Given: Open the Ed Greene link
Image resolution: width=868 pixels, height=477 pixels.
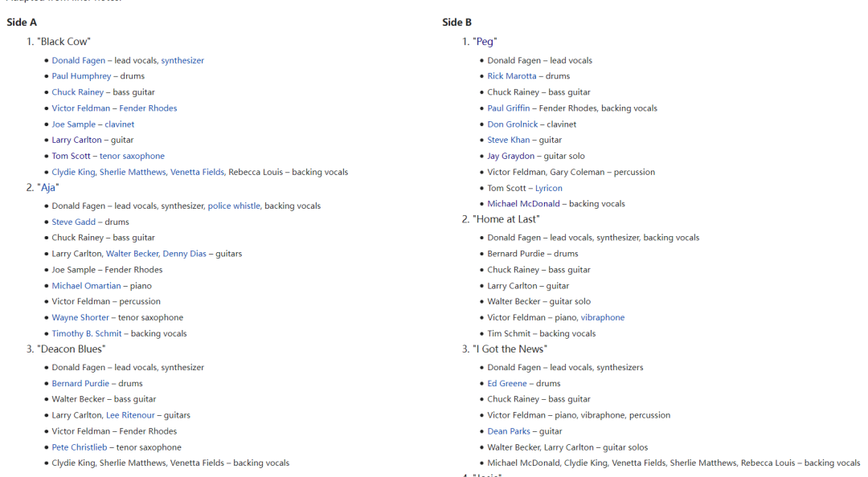Looking at the screenshot, I should pyautogui.click(x=507, y=383).
